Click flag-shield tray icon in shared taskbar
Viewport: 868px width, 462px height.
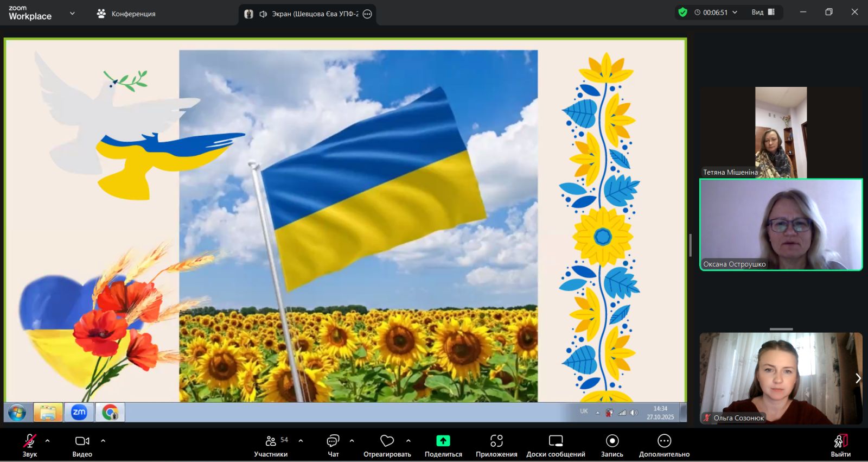coord(609,413)
